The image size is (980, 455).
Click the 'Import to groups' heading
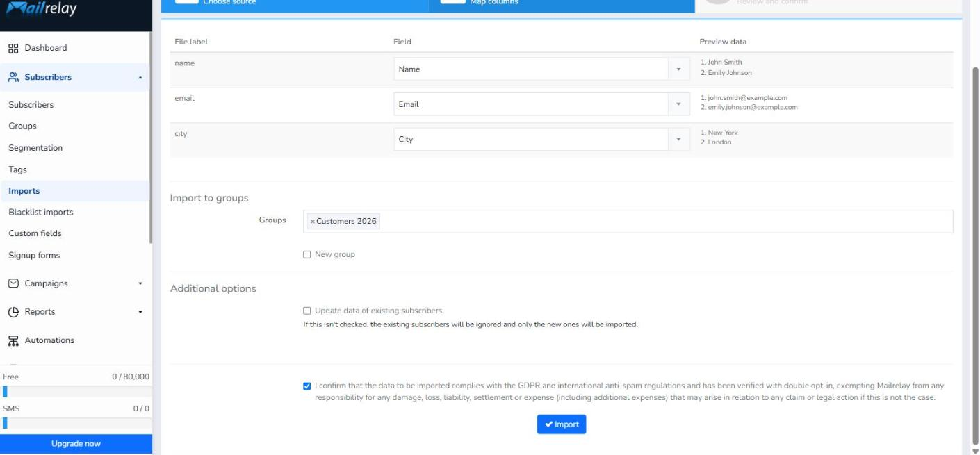tap(209, 198)
